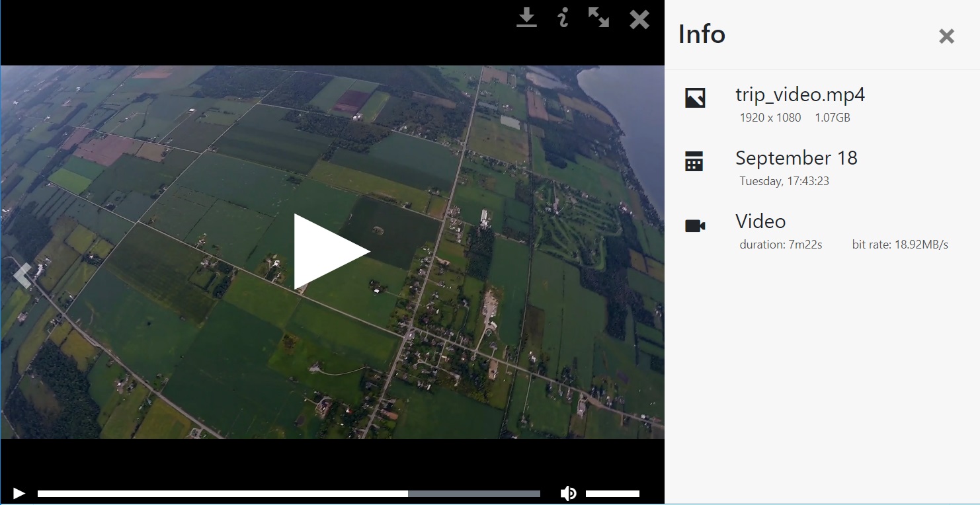The image size is (980, 505).
Task: Jump to unplayed gray section of timeline
Action: pos(473,494)
